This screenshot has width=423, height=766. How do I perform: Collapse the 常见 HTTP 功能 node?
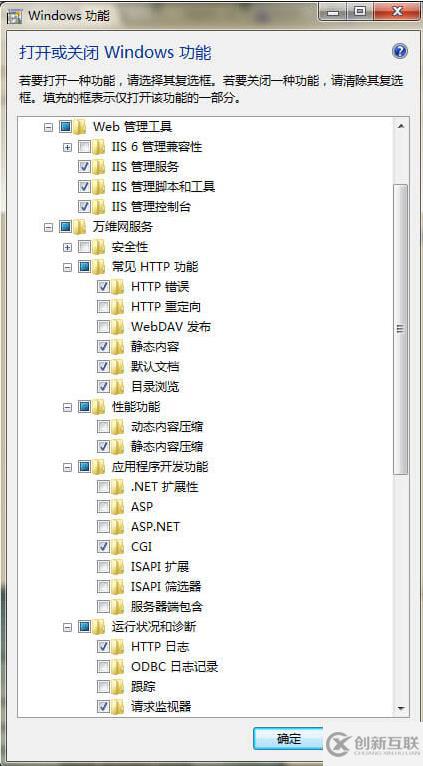click(x=67, y=267)
